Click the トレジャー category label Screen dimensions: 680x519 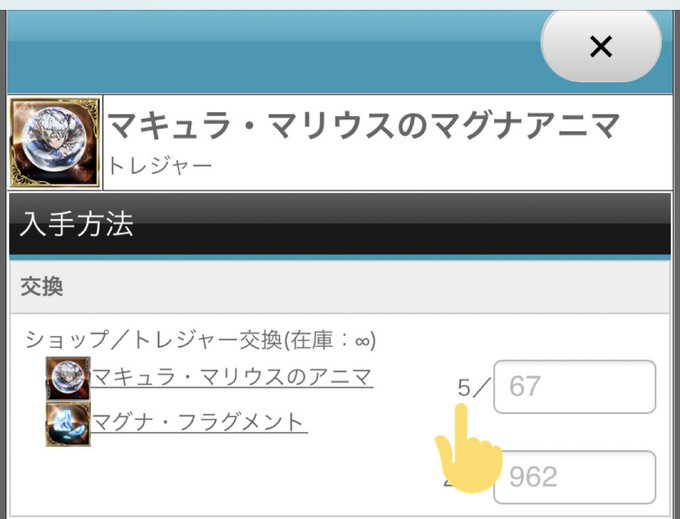tap(160, 166)
